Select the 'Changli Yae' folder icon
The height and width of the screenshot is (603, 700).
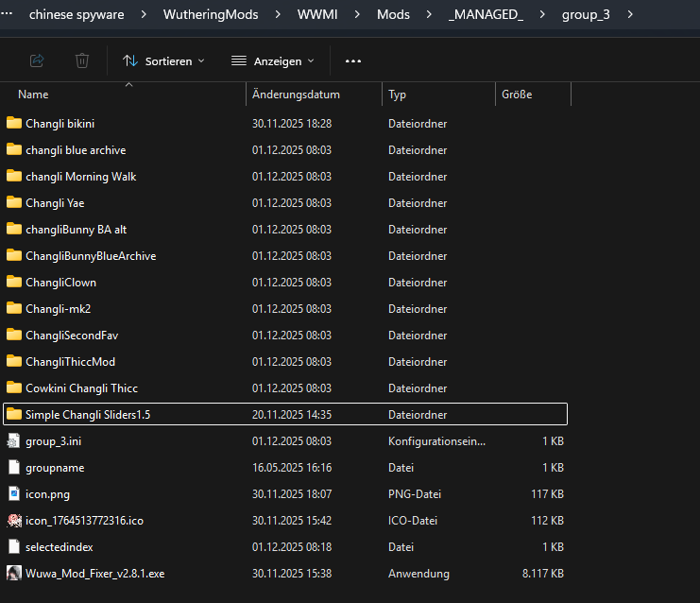point(14,202)
